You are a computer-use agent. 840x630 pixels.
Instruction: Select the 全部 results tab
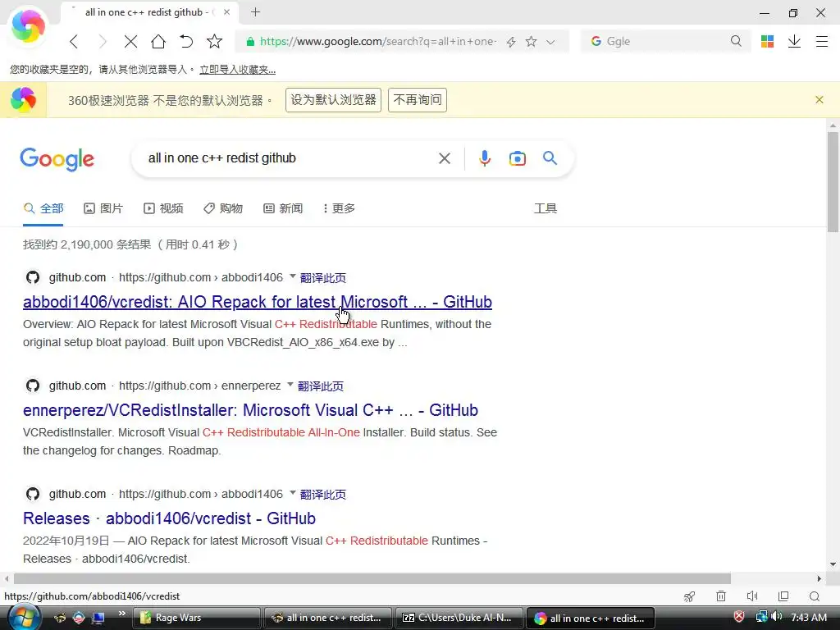point(44,208)
